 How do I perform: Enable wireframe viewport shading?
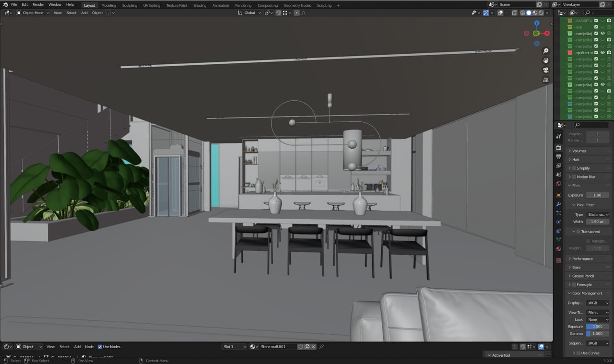pos(522,13)
